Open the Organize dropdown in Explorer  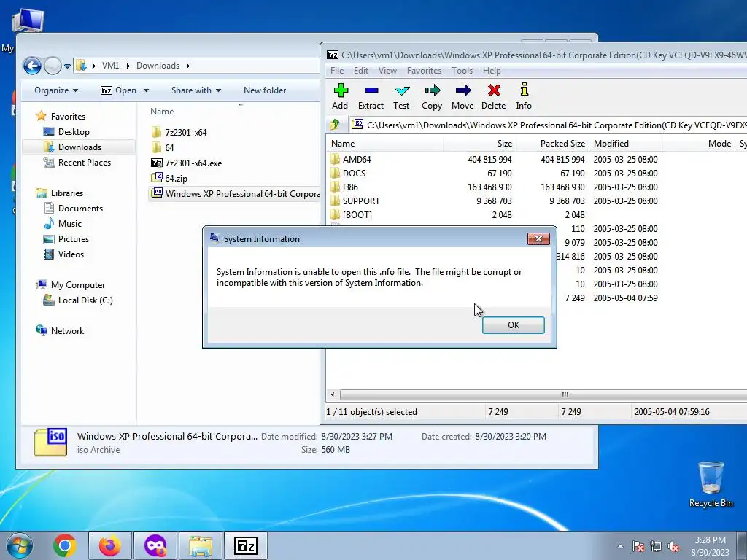pos(56,90)
